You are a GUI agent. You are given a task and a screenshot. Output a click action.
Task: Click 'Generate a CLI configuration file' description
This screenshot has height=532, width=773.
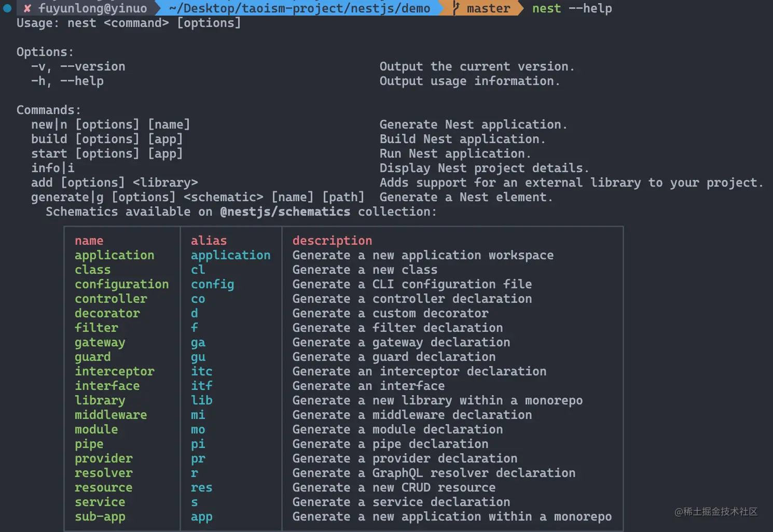412,284
